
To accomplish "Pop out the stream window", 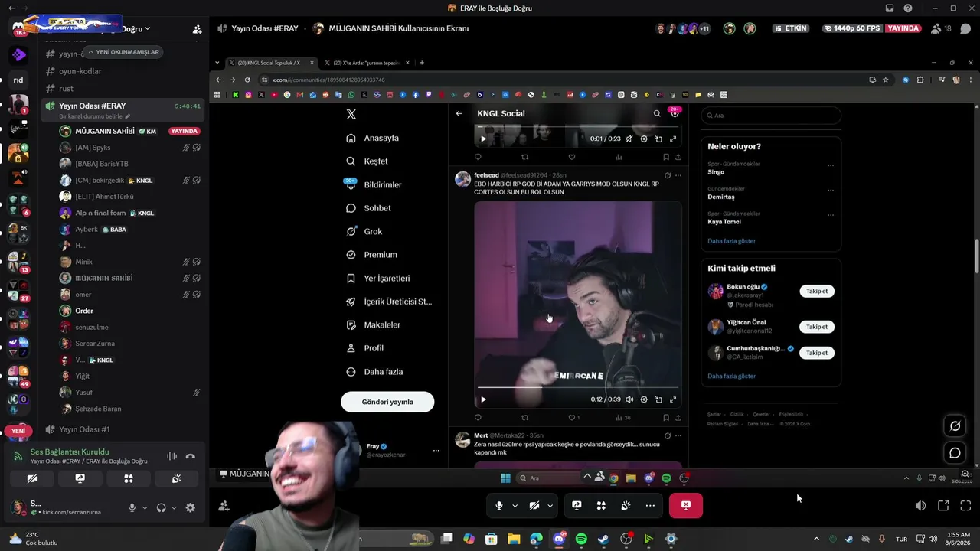I will tap(943, 505).
